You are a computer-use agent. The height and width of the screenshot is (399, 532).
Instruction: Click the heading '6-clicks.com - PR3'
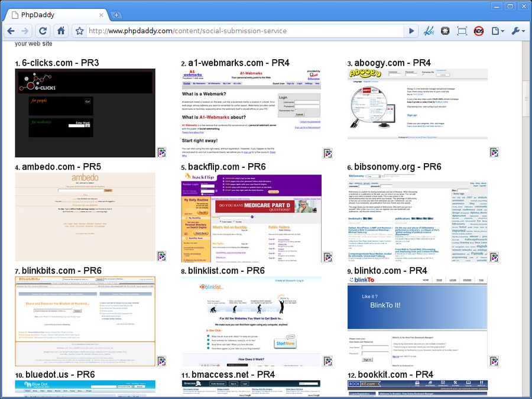(60, 63)
